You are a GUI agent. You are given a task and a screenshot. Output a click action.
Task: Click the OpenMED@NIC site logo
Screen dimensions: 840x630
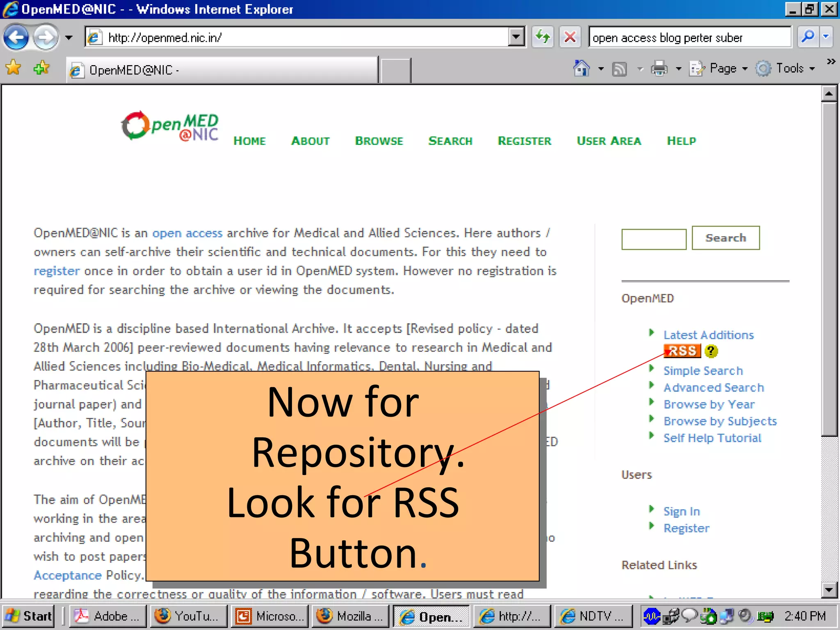pos(170,126)
